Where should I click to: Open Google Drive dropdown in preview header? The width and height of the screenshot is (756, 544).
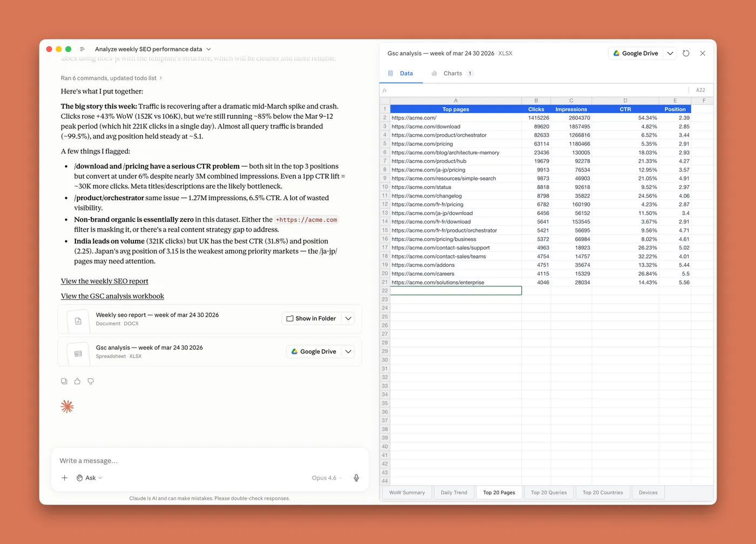[x=670, y=53]
